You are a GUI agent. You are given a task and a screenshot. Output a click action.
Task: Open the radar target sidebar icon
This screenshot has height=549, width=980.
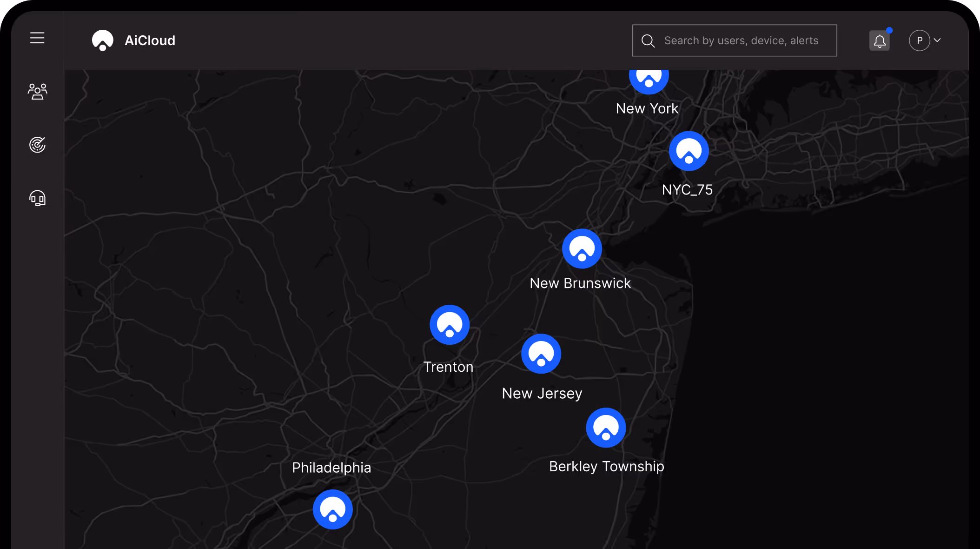click(x=37, y=145)
